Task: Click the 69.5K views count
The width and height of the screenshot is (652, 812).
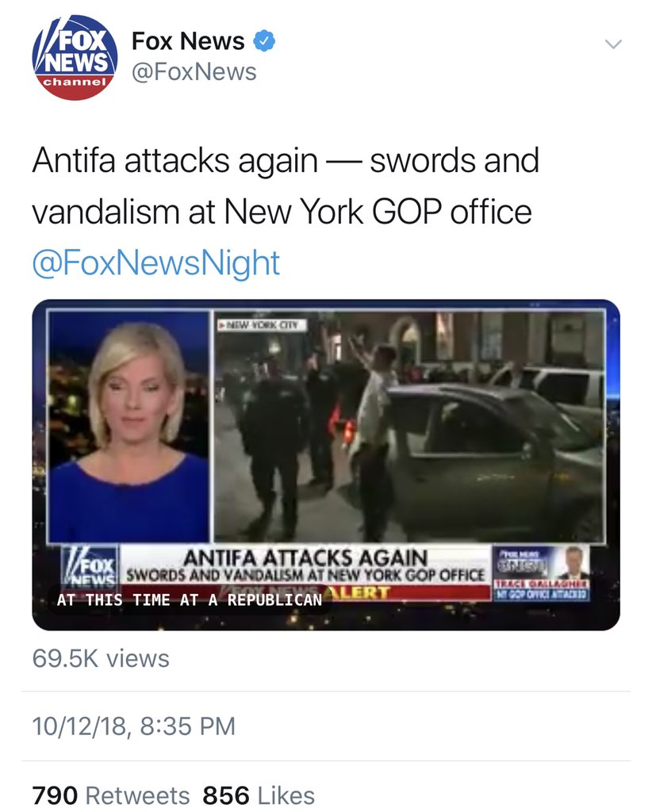Action: click(101, 659)
